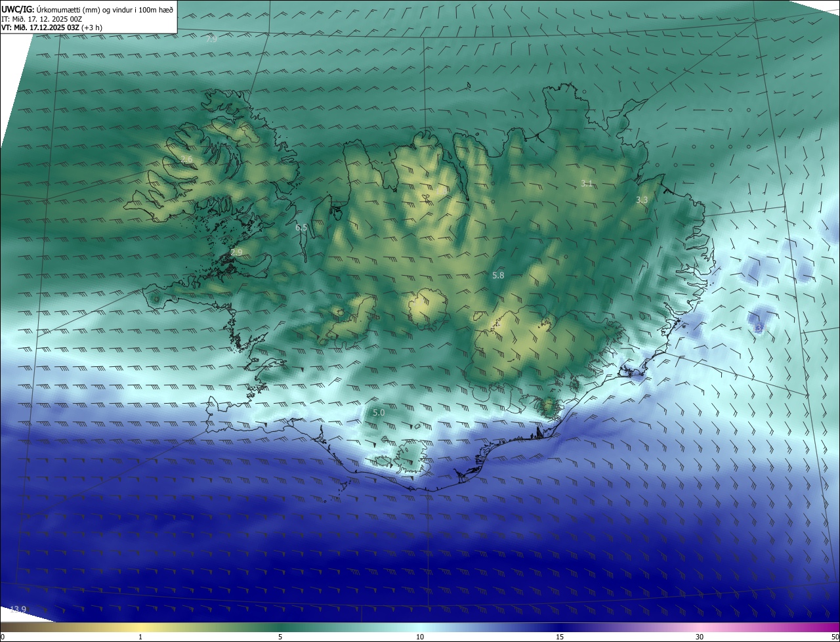Click the color scale tick labeled 1
The width and height of the screenshot is (840, 642).
(140, 637)
